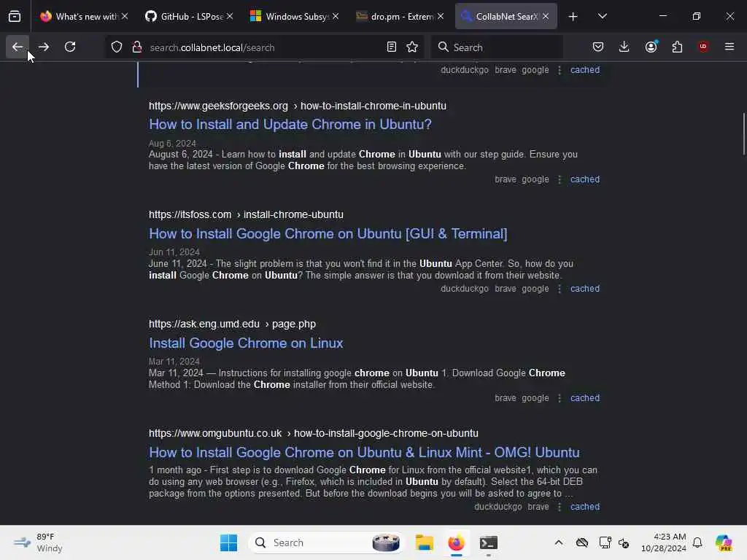This screenshot has height=560, width=747.
Task: Click the https://ask.eng.umd.edu URL text
Action: 204,324
